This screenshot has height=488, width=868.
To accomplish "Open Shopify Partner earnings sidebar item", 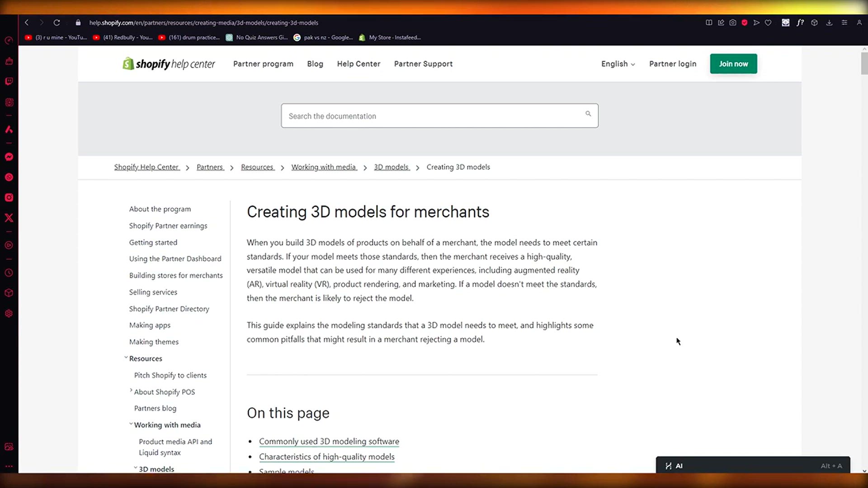I will 168,226.
